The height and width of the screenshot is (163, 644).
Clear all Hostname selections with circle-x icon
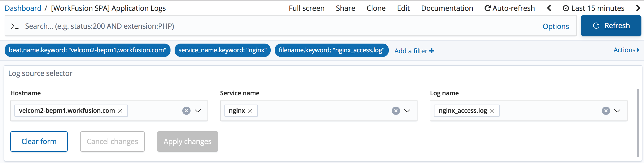(186, 111)
